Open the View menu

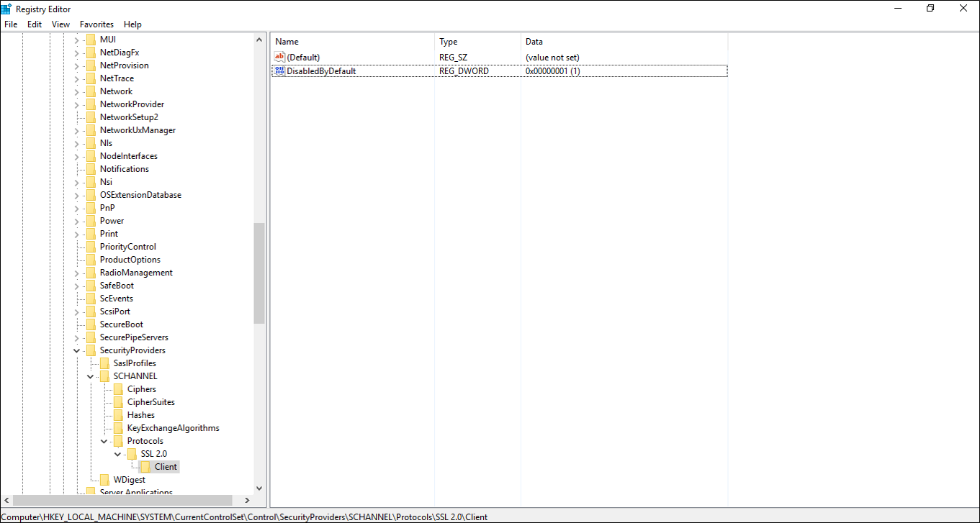(x=60, y=24)
